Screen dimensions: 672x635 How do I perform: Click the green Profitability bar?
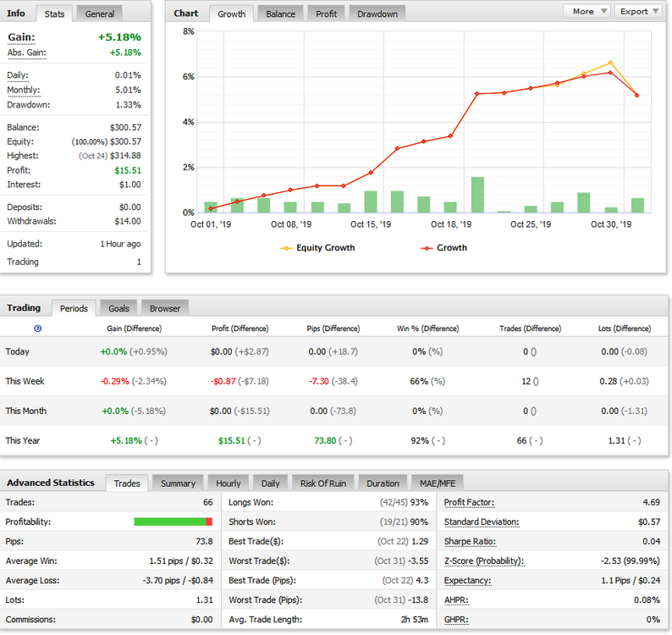[x=170, y=522]
